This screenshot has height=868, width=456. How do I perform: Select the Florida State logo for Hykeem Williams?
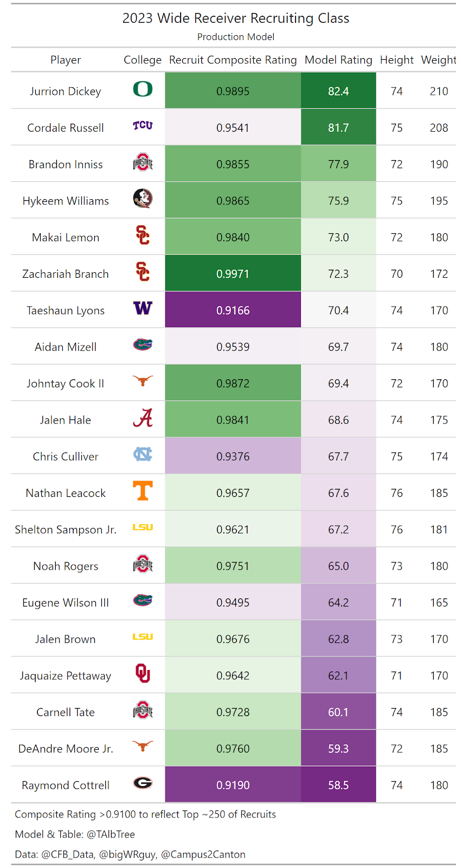coord(143,199)
